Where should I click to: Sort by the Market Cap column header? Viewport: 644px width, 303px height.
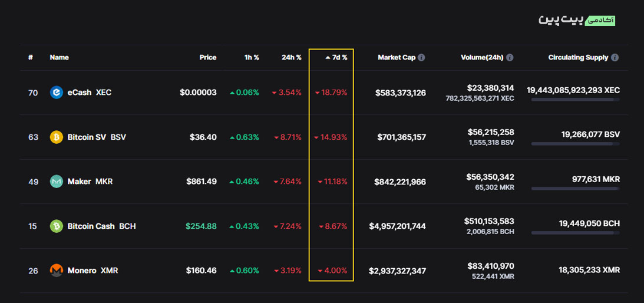397,58
